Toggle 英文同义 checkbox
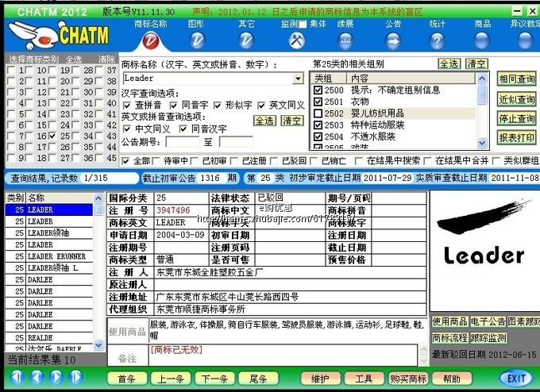540x392 pixels. (x=261, y=105)
